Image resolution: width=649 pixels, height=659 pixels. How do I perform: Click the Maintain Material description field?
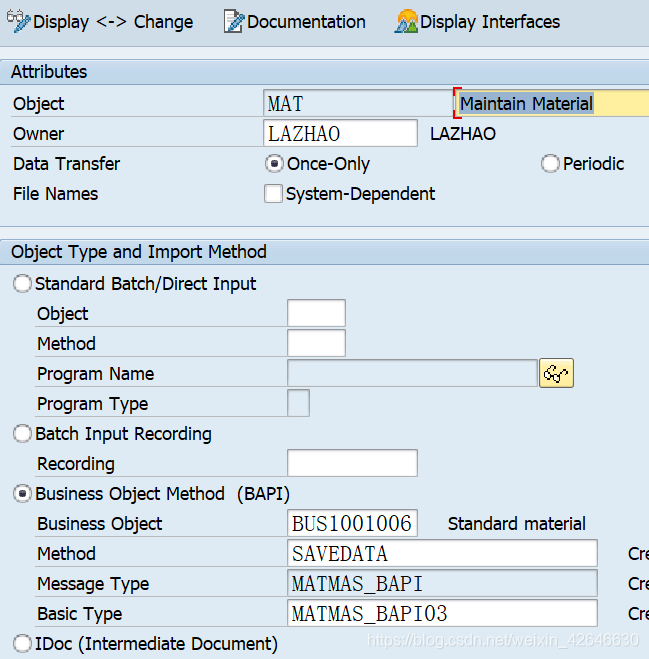(x=553, y=103)
